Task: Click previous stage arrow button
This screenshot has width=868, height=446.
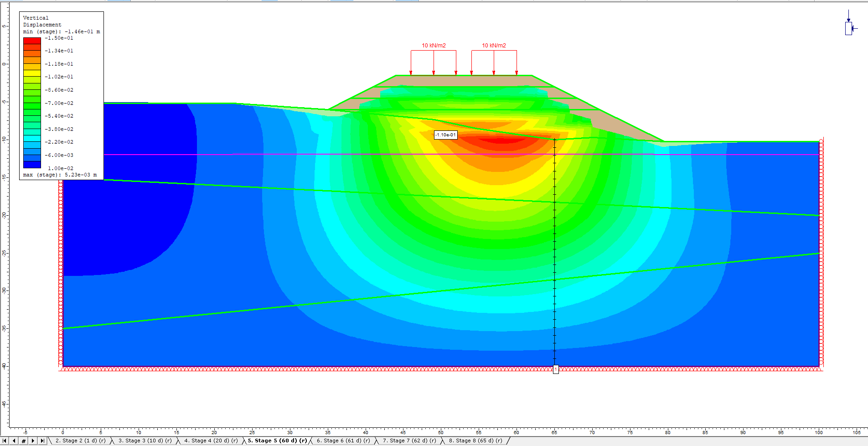Action: (14, 441)
